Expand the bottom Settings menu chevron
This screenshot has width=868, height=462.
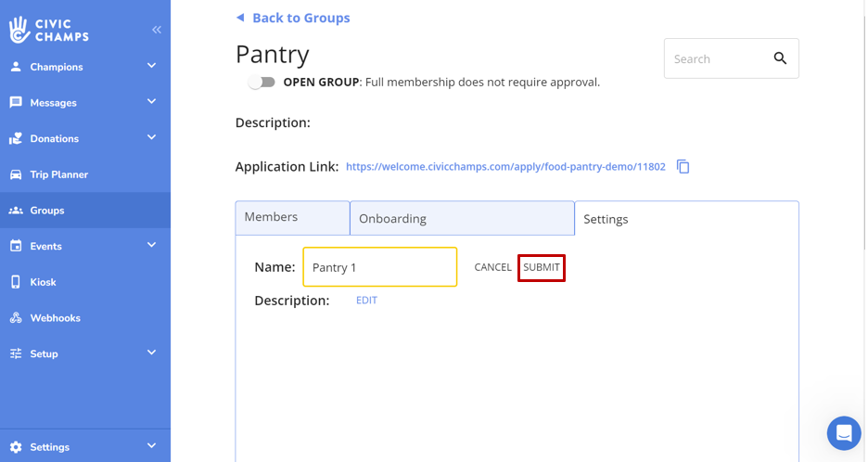151,446
